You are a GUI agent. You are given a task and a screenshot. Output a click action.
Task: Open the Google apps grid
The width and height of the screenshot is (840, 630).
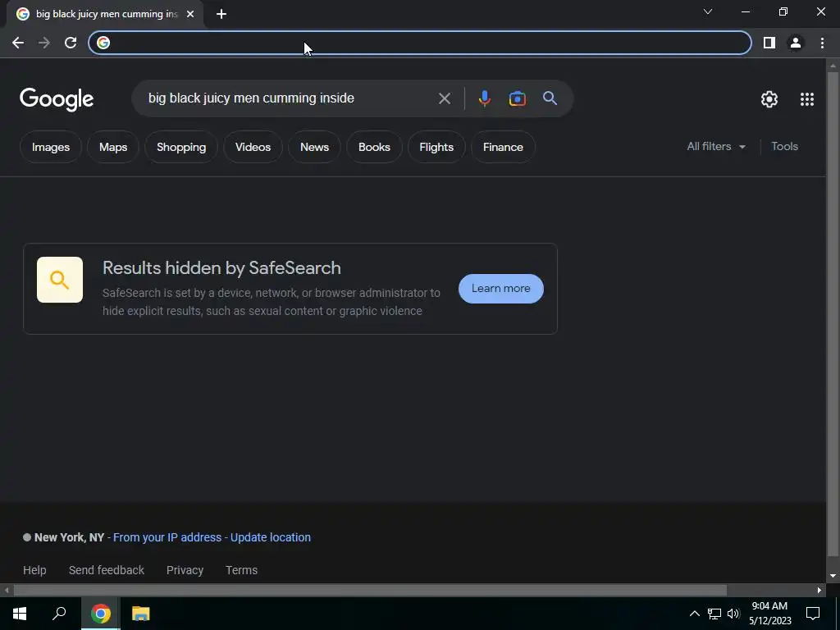tap(807, 99)
